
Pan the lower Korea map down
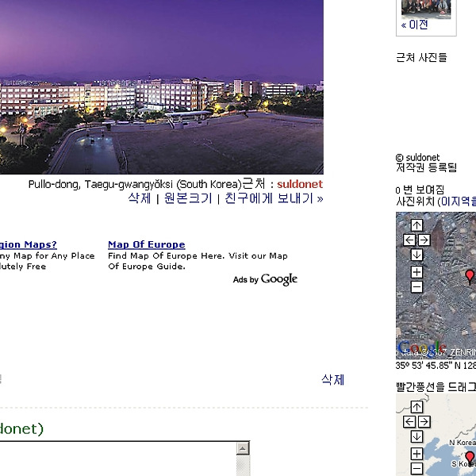[x=416, y=436]
